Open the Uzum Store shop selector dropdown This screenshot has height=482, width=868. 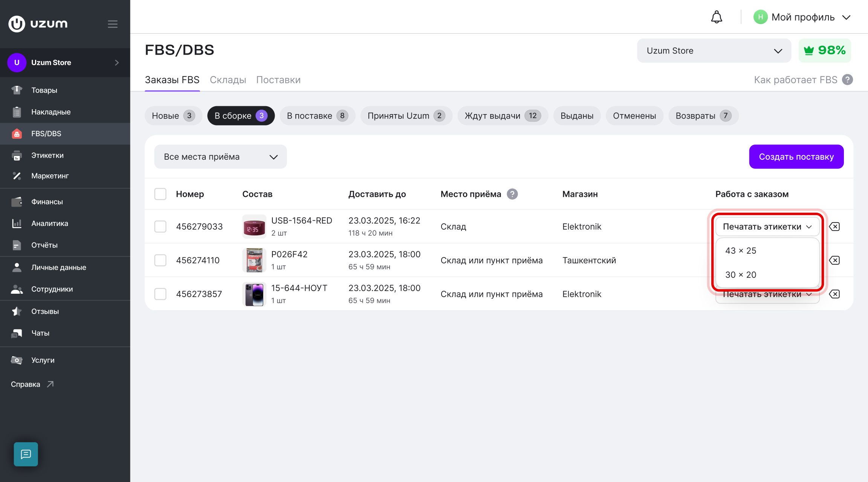[714, 51]
